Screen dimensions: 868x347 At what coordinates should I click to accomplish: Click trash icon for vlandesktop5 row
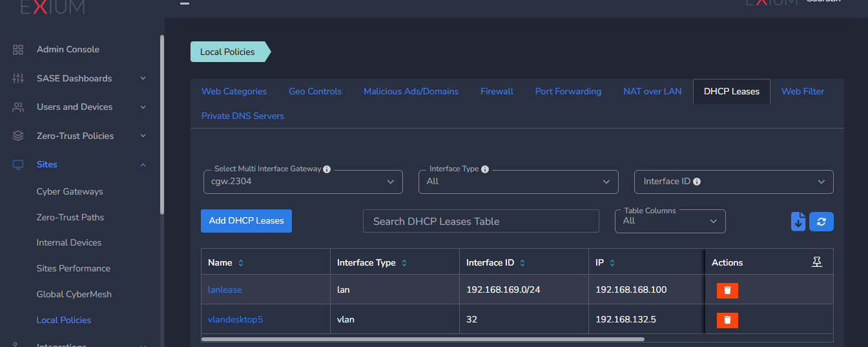click(727, 320)
